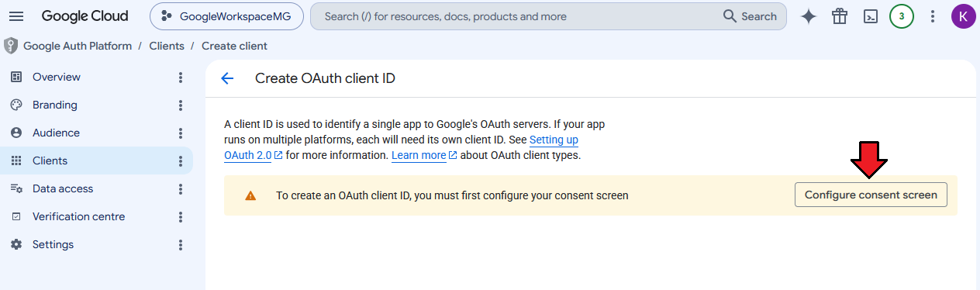Open Verification centre in sidebar
This screenshot has height=290, width=980.
96,216
